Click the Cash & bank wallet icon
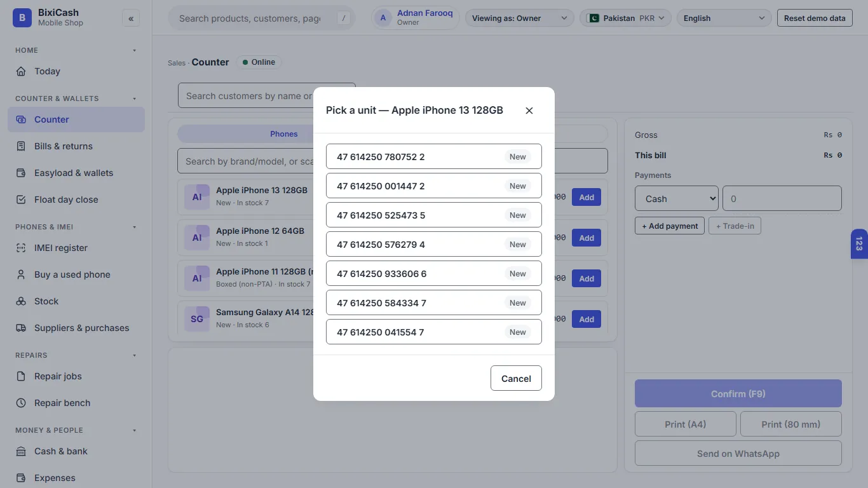Screen dimensions: 868x488 click(21, 451)
